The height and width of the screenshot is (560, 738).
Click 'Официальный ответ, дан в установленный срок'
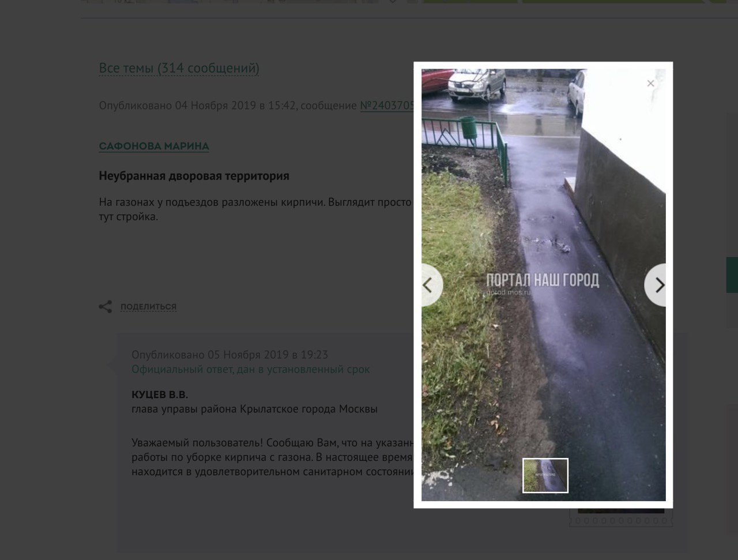click(251, 369)
